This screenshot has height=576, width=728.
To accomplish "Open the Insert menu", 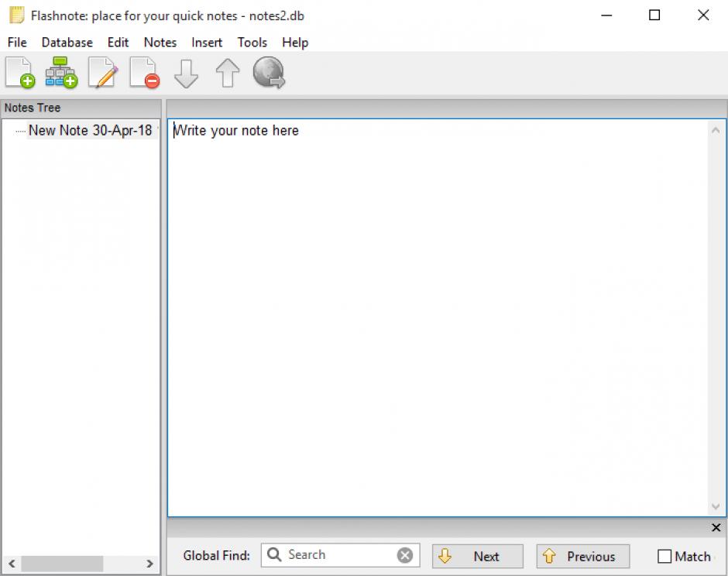I will (207, 43).
